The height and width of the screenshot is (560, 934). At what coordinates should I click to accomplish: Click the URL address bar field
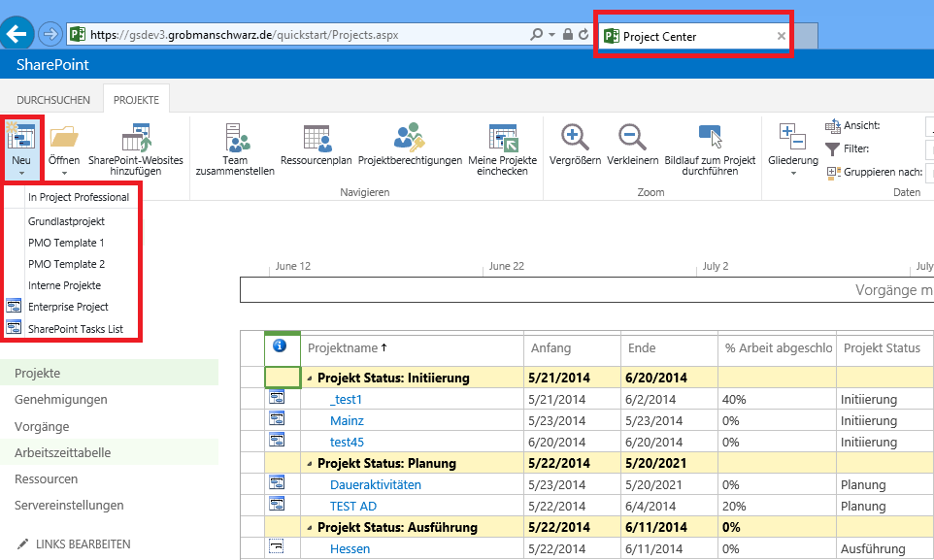[x=298, y=35]
